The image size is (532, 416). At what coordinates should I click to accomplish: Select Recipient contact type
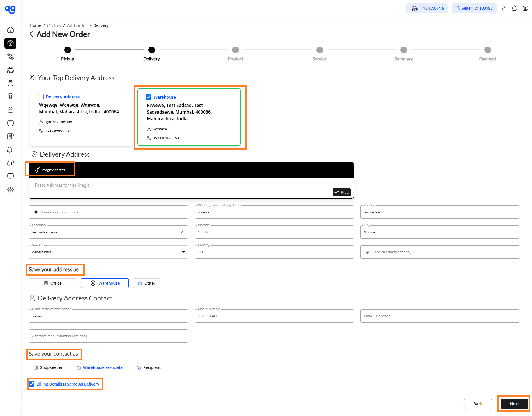tap(149, 367)
